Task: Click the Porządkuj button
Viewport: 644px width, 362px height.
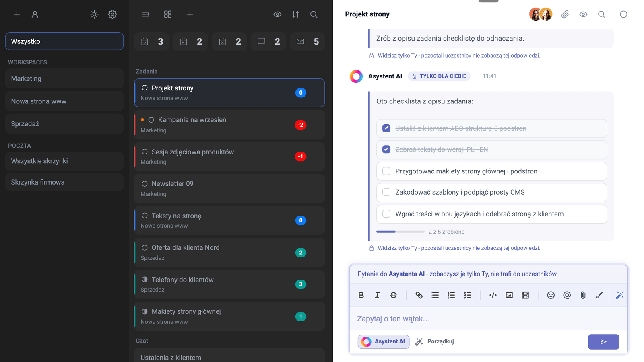Action: click(x=435, y=341)
